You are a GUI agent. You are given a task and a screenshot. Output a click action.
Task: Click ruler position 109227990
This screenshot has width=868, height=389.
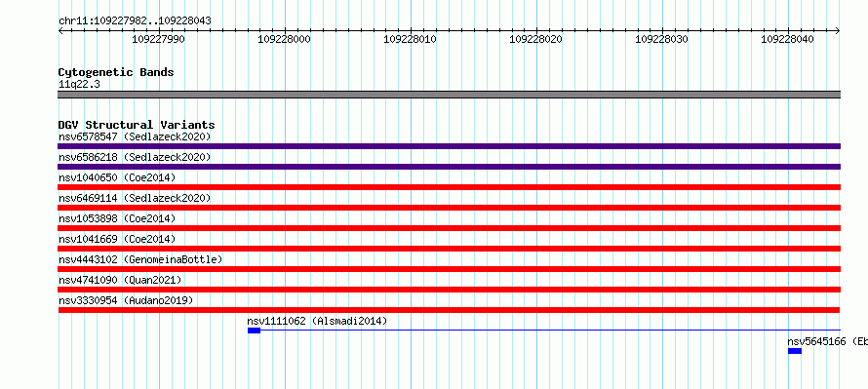159,39
